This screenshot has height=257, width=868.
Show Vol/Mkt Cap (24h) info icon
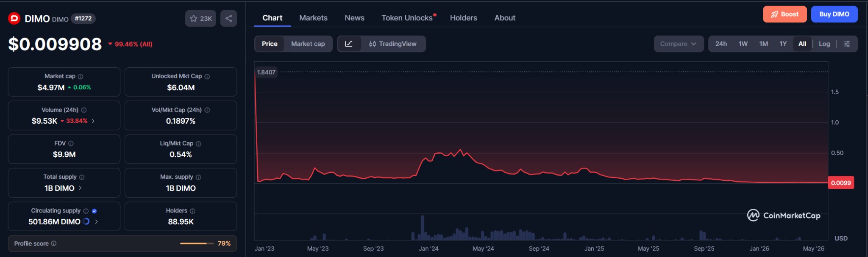pos(207,110)
